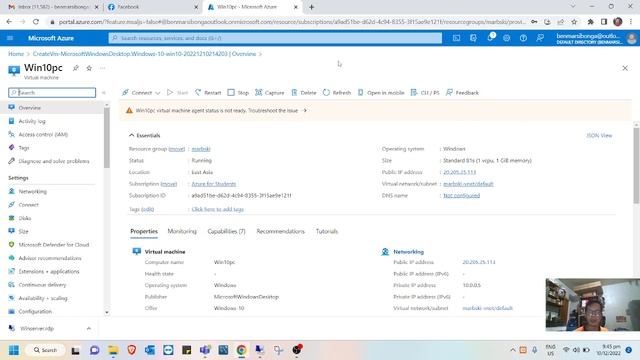Capture the virtual machine image
Viewport: 640px width, 360px height.
pyautogui.click(x=269, y=93)
